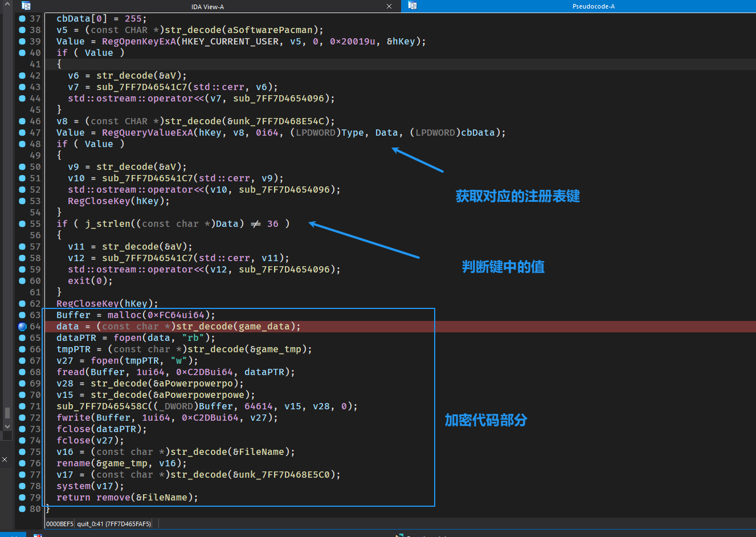Toggle breakpoint dot on line 37
756x537 pixels.
[x=22, y=19]
